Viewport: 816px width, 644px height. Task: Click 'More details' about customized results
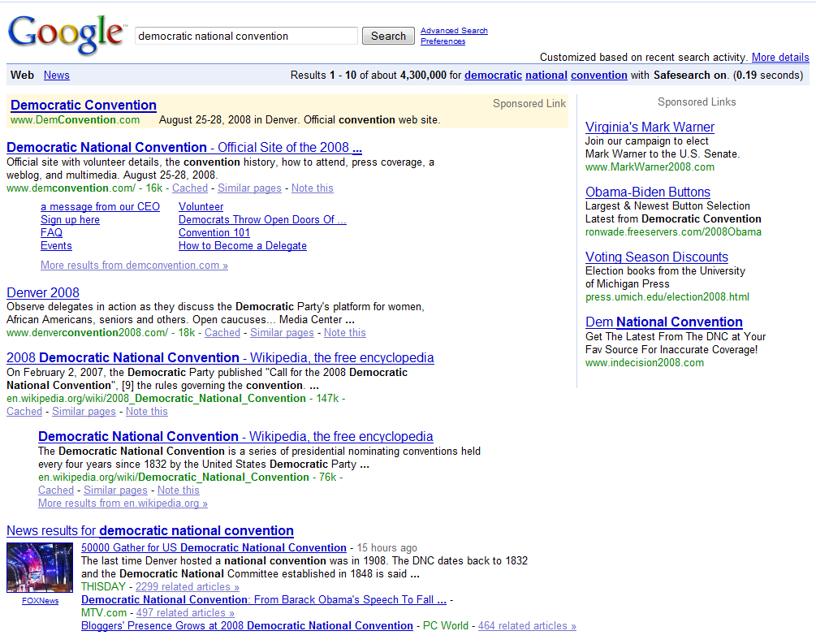pos(780,57)
